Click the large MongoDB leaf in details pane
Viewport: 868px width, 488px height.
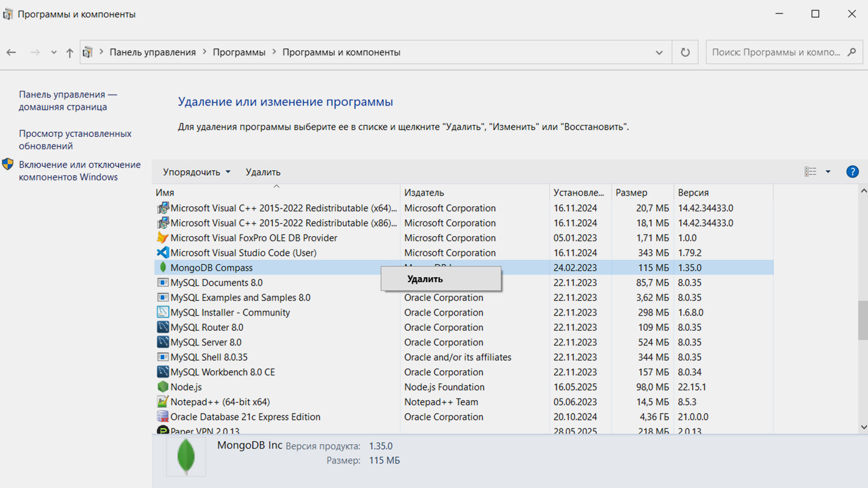pyautogui.click(x=186, y=456)
